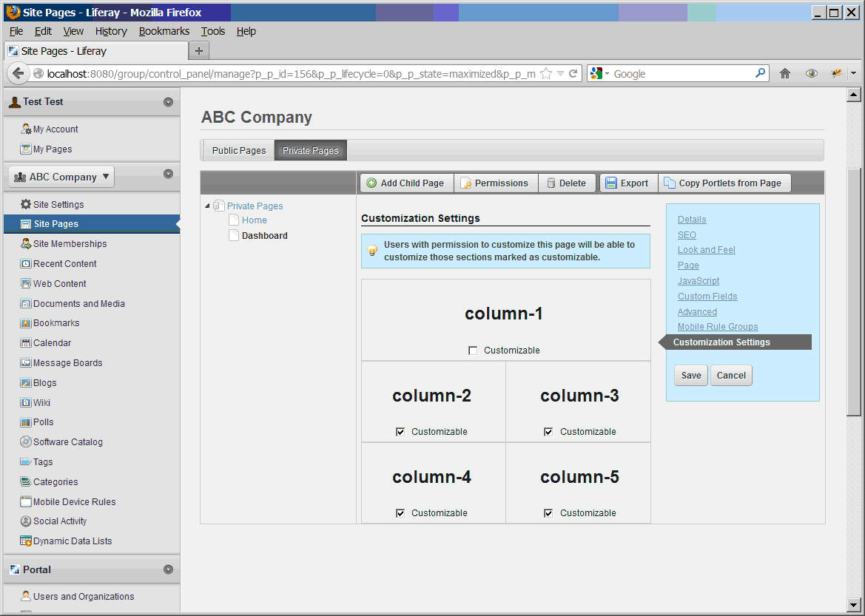The height and width of the screenshot is (616, 865).
Task: Select the Home page in tree
Action: pos(254,220)
